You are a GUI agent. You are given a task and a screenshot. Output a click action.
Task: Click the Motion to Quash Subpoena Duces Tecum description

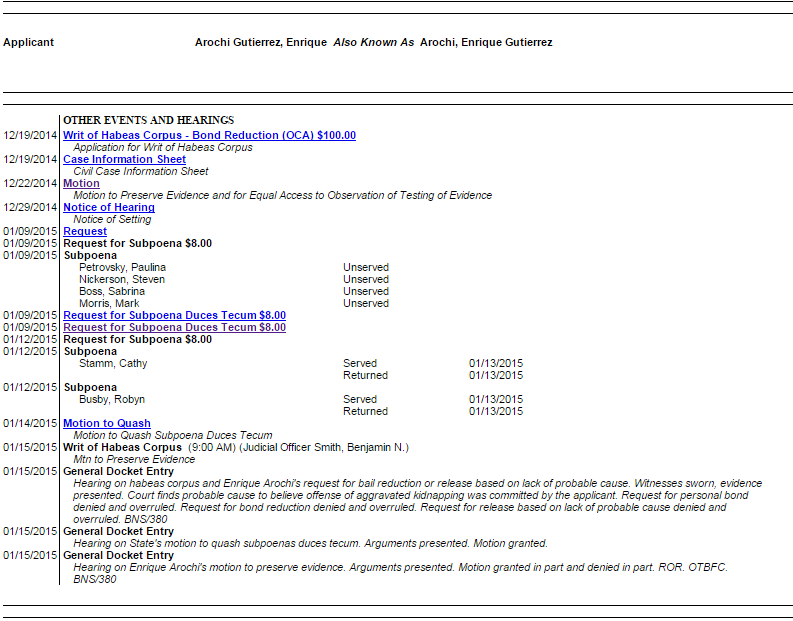click(172, 435)
